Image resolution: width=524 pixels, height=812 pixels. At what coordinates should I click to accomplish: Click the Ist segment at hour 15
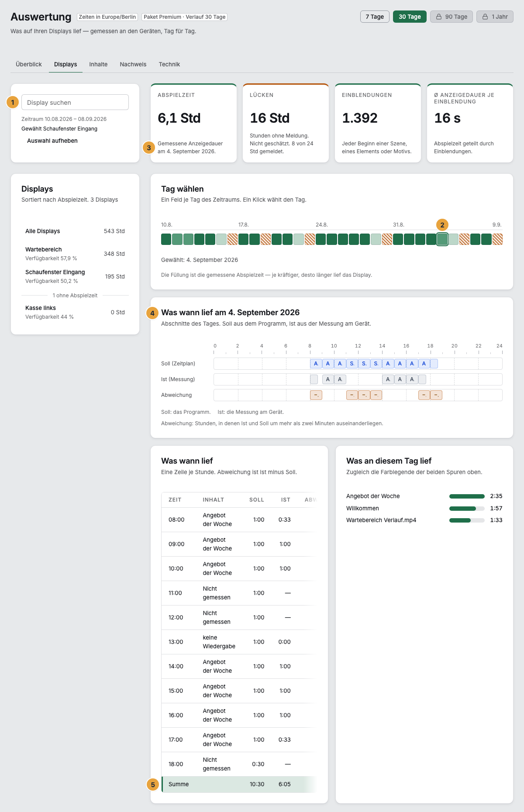click(x=400, y=379)
